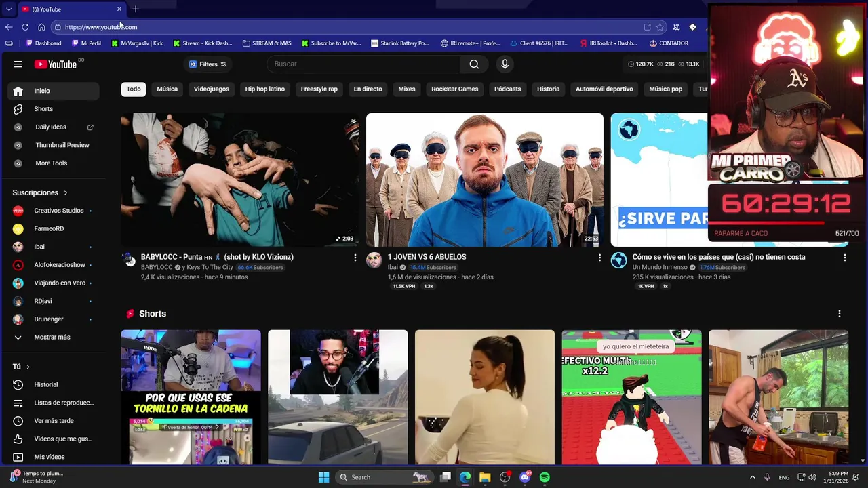Open the BABYLOCC channel avatar

[x=129, y=260]
